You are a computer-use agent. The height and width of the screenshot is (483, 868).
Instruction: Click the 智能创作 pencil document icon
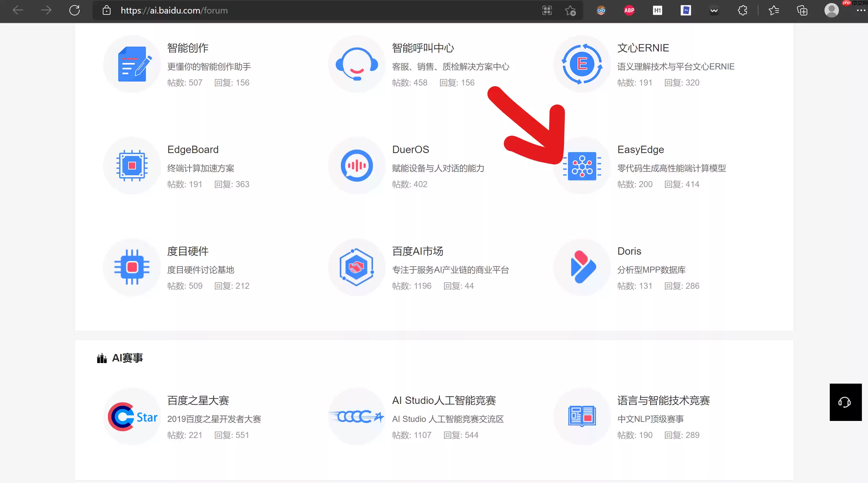point(131,64)
